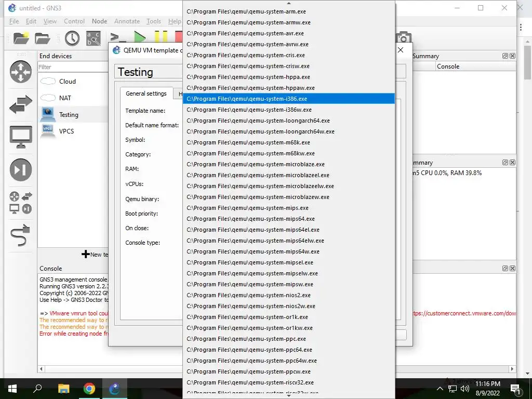Click the add a link cable icon
The width and height of the screenshot is (532, 399).
tap(21, 235)
